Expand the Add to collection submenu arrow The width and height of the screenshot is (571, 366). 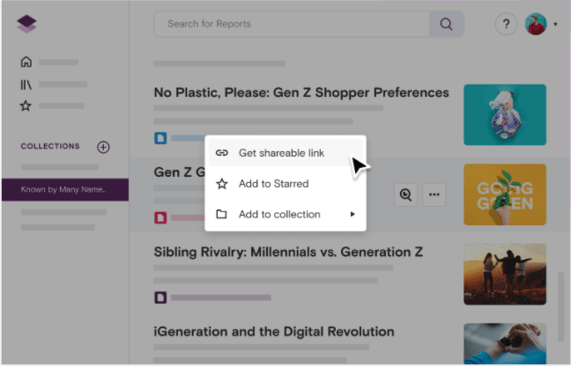tap(352, 214)
